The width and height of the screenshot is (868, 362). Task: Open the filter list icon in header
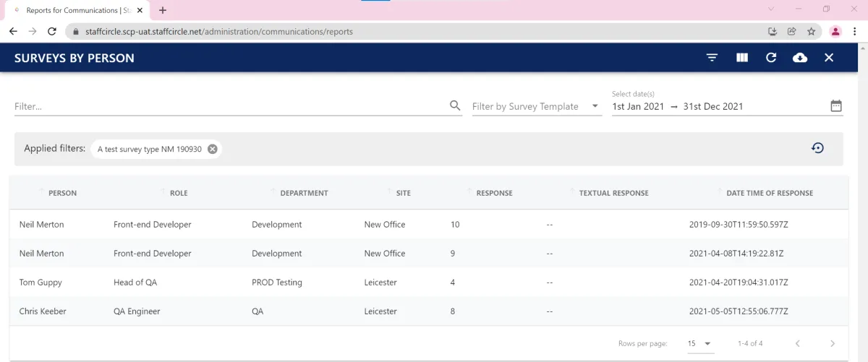click(x=712, y=58)
